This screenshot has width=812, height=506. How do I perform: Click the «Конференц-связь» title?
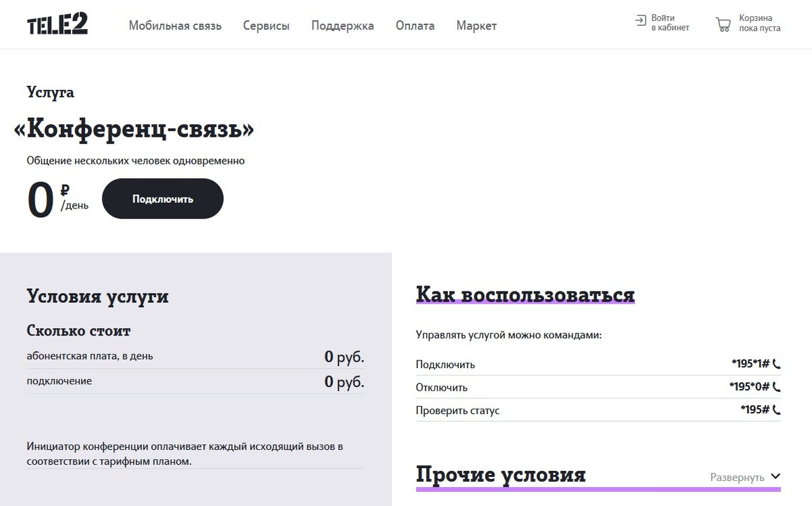(134, 129)
